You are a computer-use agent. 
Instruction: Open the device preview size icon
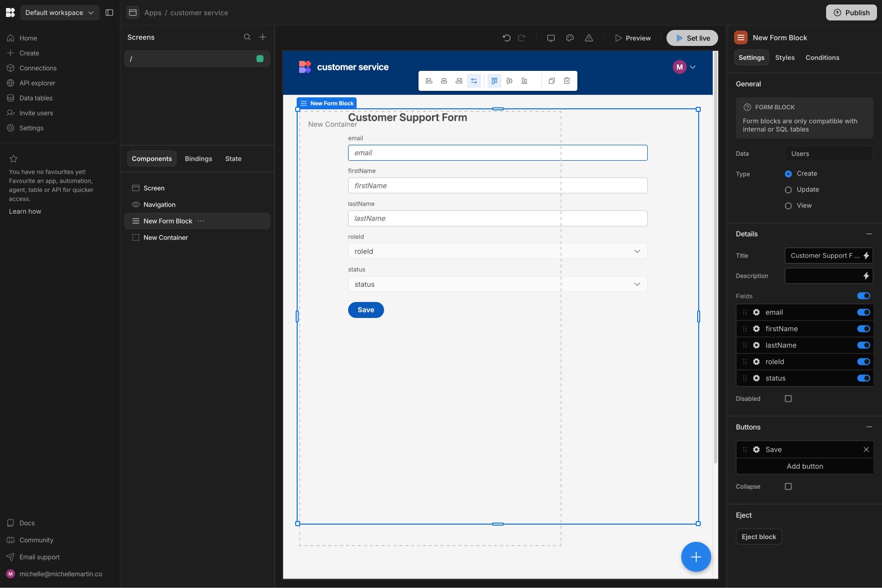(551, 38)
